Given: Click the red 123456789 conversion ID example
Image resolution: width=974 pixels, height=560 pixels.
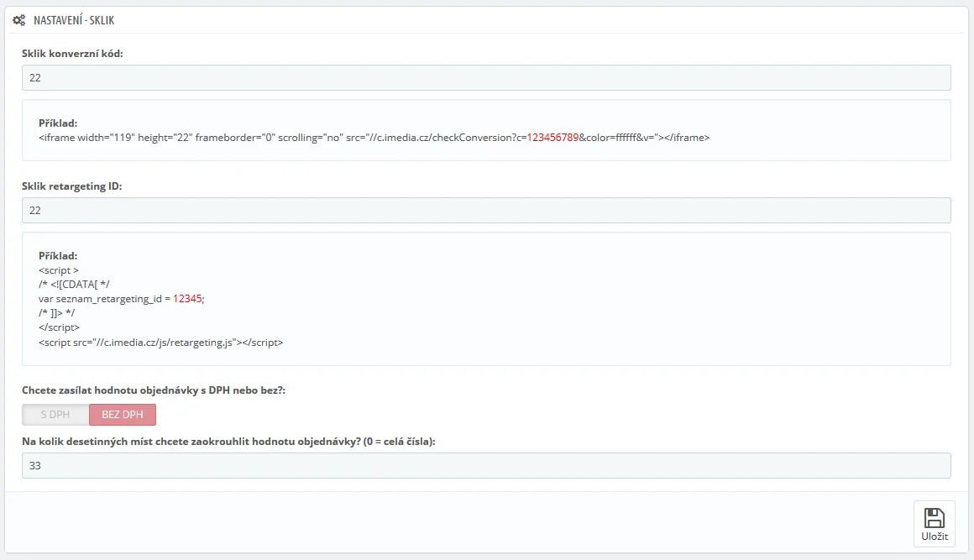Looking at the screenshot, I should coord(552,137).
